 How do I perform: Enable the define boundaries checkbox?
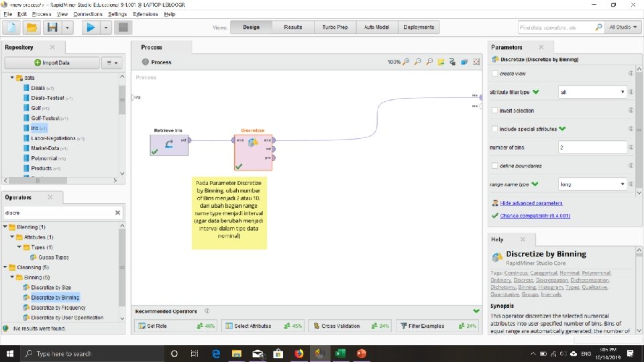coord(495,166)
